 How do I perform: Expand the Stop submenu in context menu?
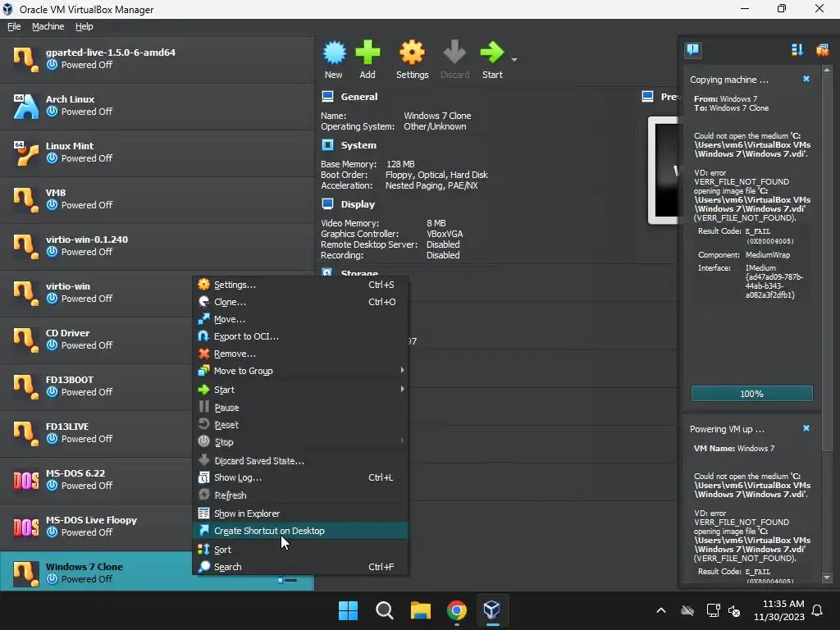[x=300, y=442]
